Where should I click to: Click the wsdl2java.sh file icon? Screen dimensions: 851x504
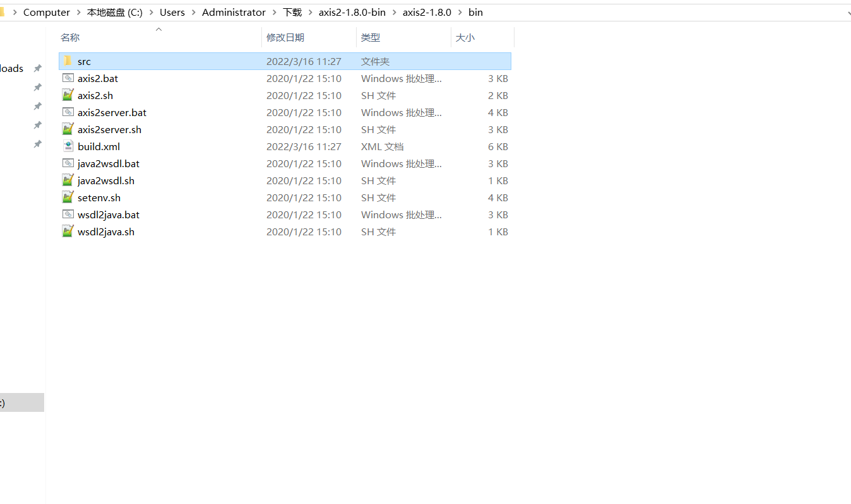point(68,231)
